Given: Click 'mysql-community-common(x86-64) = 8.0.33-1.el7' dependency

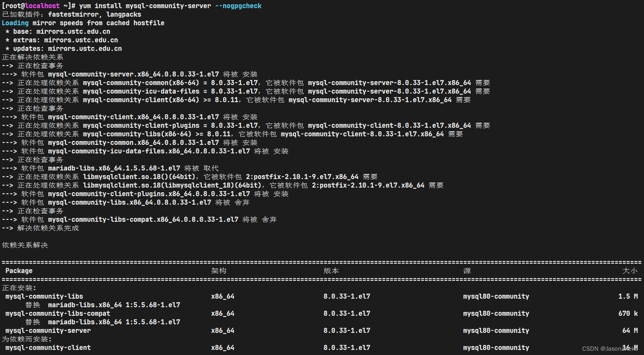Looking at the screenshot, I should click(170, 83).
